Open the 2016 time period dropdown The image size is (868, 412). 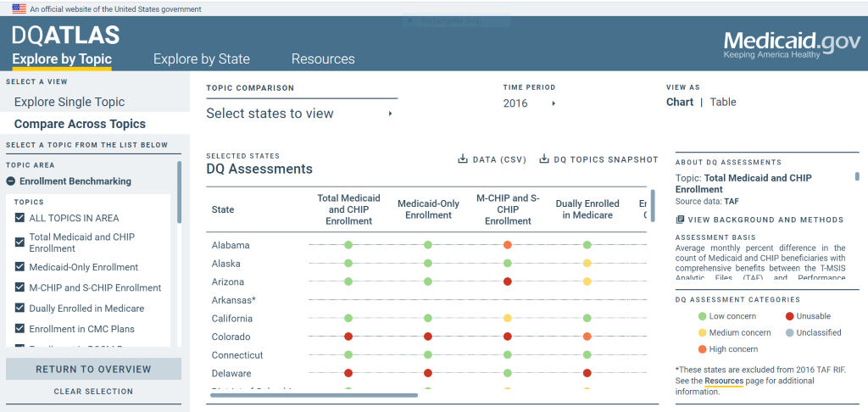coord(530,103)
